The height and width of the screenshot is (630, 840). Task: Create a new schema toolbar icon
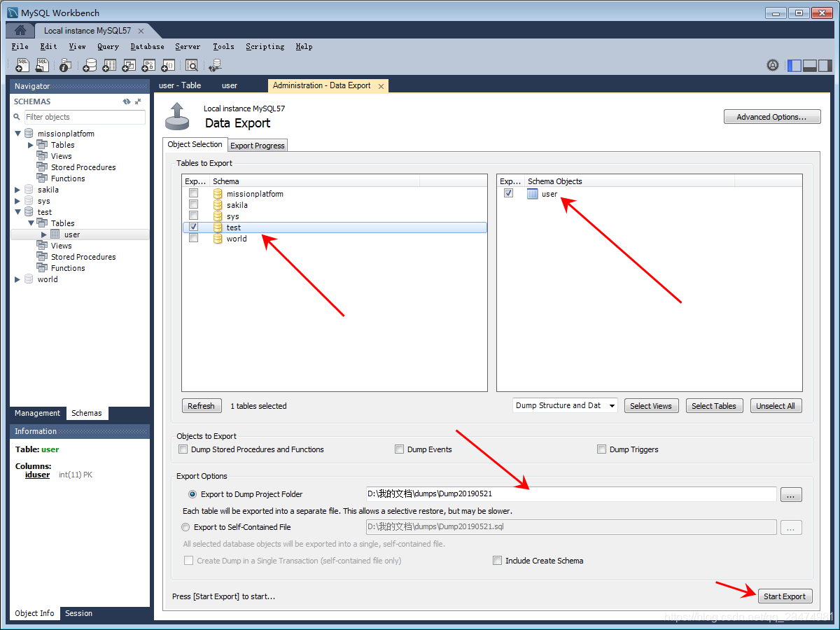coord(90,65)
